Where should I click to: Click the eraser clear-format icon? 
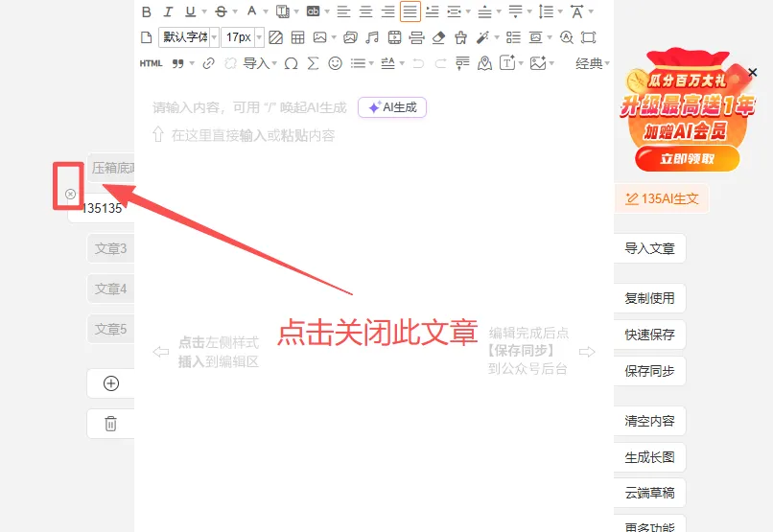438,37
